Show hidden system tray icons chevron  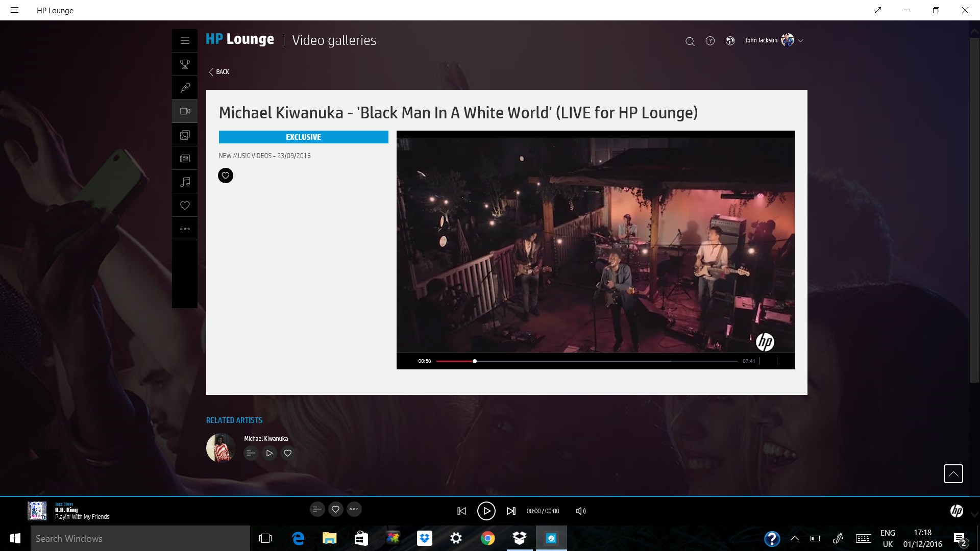tap(795, 538)
